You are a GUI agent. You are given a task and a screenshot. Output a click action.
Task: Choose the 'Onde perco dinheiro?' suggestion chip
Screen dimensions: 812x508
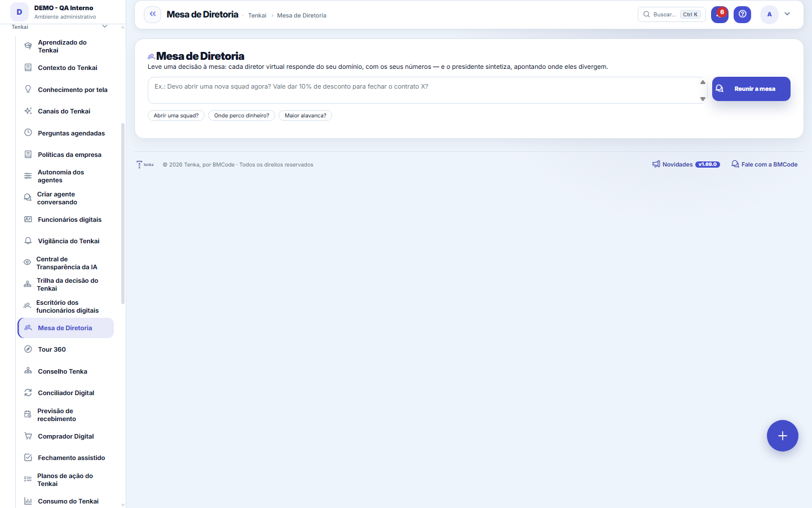point(241,116)
